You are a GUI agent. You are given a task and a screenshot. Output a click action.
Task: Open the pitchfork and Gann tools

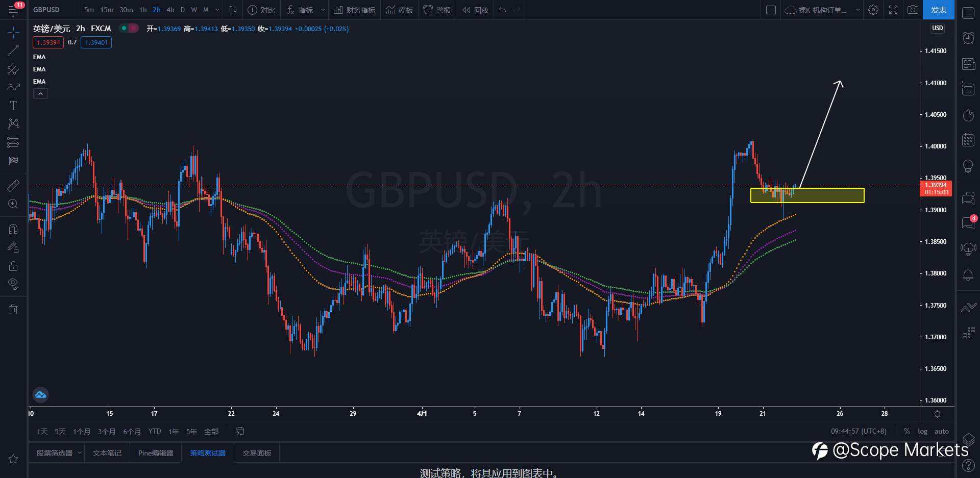tap(13, 69)
